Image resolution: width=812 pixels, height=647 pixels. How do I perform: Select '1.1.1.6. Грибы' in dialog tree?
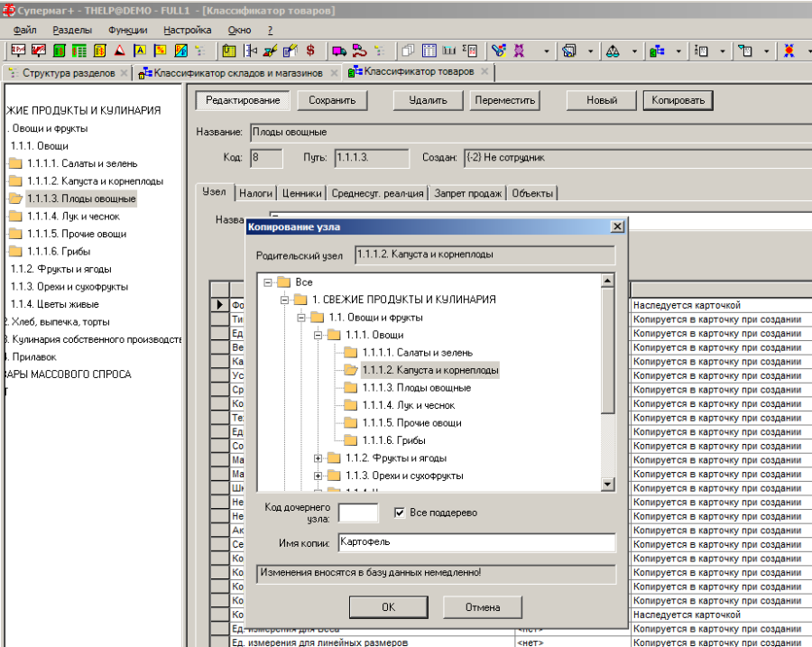click(393, 441)
